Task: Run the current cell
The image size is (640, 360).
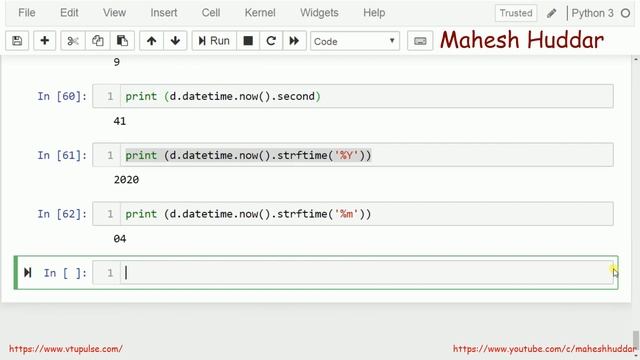Action: tap(214, 41)
